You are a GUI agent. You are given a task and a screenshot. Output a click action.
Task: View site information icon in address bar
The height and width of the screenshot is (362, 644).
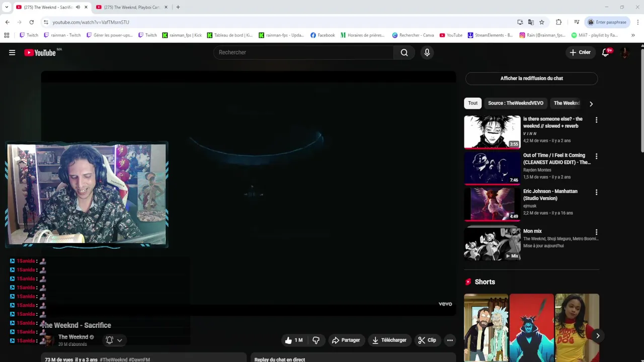(46, 22)
